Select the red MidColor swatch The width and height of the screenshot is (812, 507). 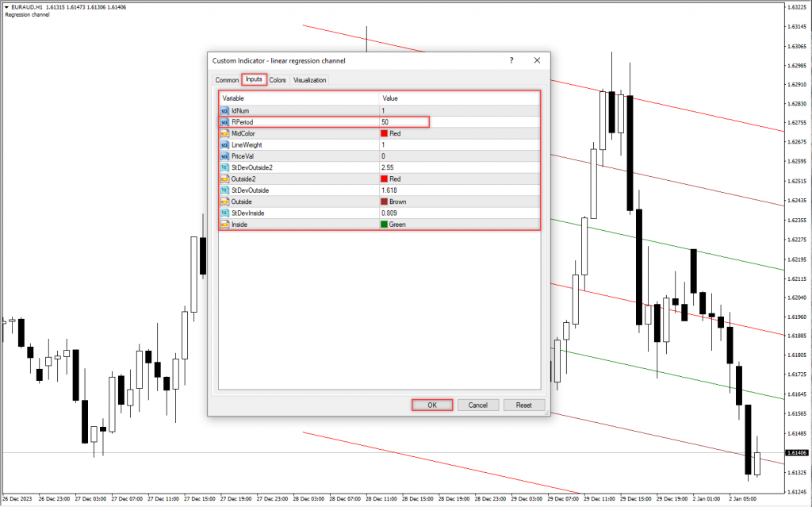[x=385, y=134]
